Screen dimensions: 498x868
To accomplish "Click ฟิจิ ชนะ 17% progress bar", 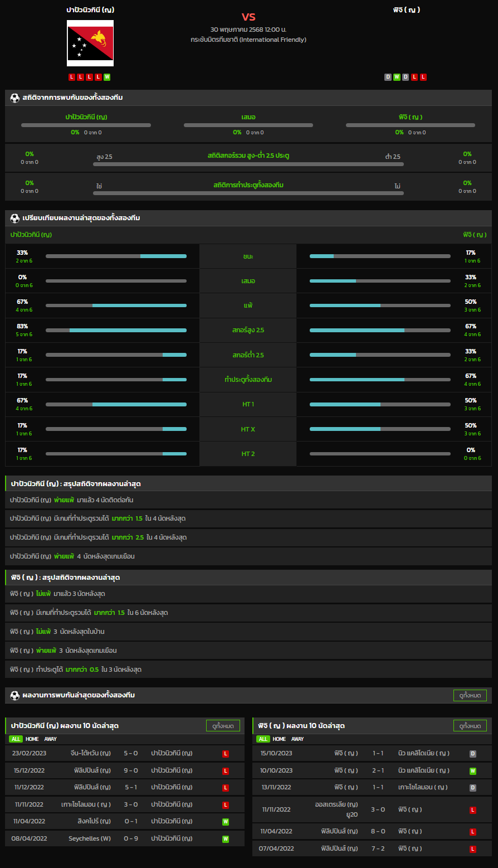I will coord(380,256).
